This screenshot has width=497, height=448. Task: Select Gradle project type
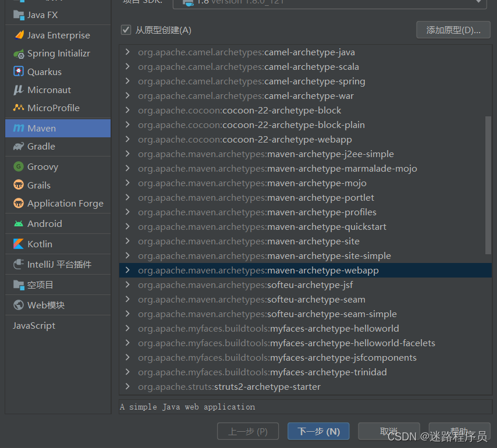pyautogui.click(x=58, y=147)
